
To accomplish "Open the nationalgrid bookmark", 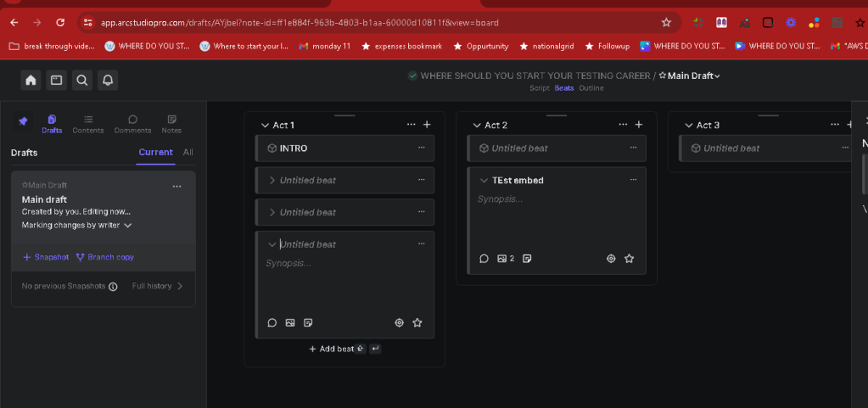I will (x=548, y=46).
